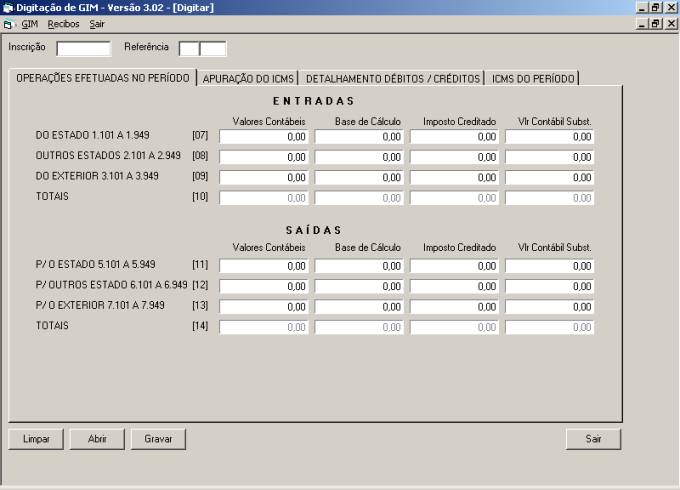Click the Abrir button

coord(97,439)
